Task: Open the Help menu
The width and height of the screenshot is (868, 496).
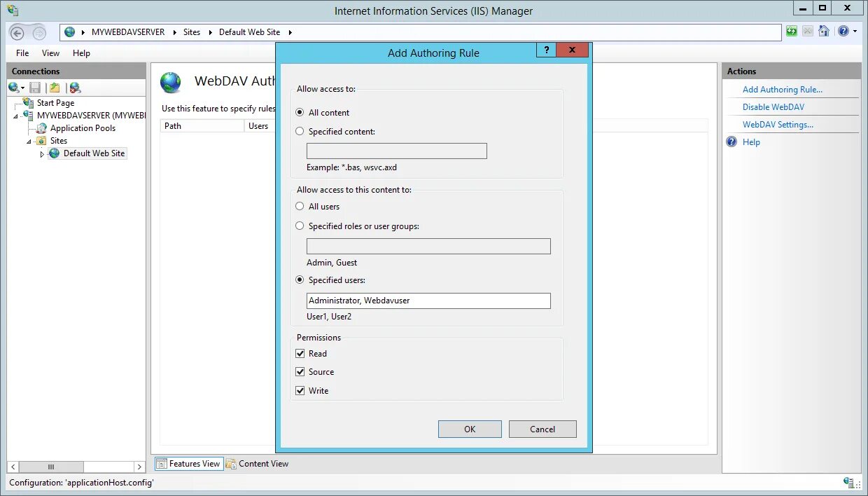Action: click(x=81, y=53)
